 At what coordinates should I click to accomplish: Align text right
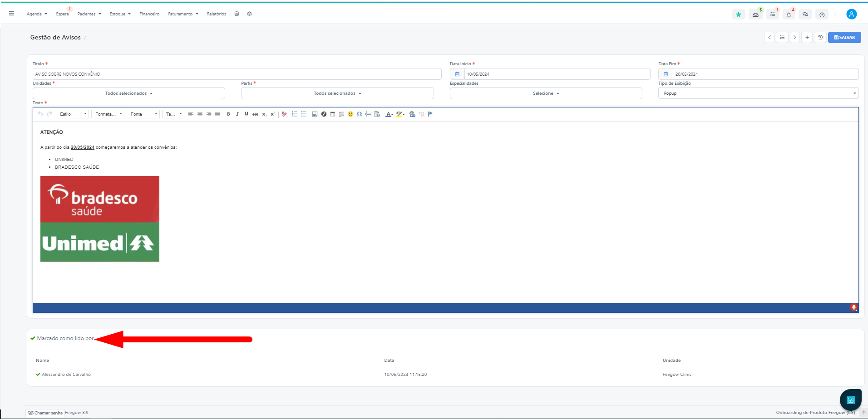[209, 114]
